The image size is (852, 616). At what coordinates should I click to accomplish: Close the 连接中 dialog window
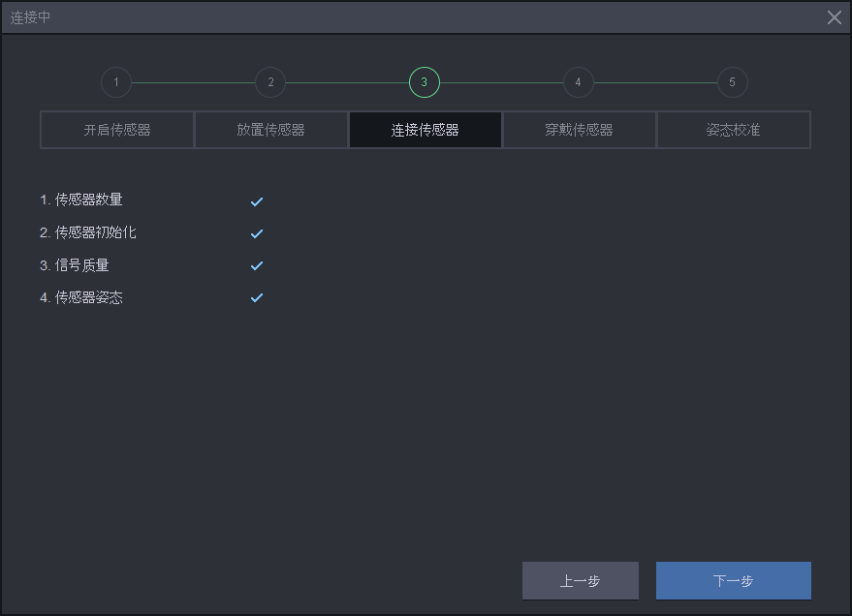(x=834, y=17)
